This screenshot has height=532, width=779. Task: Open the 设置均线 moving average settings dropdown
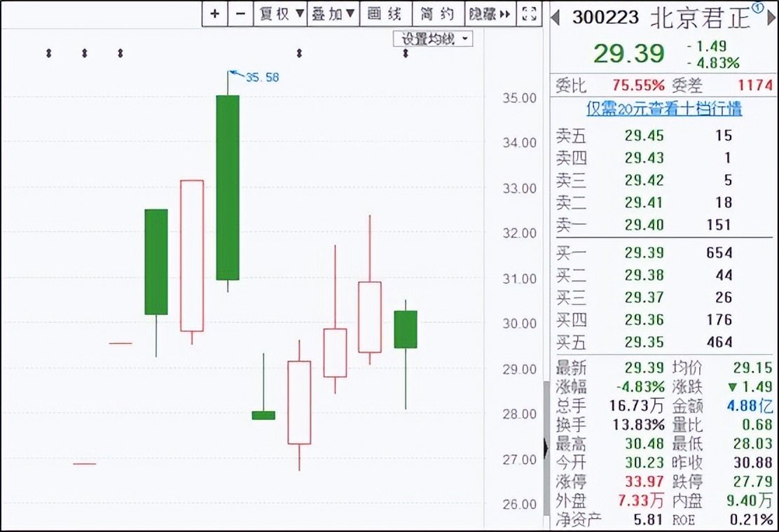pos(432,38)
